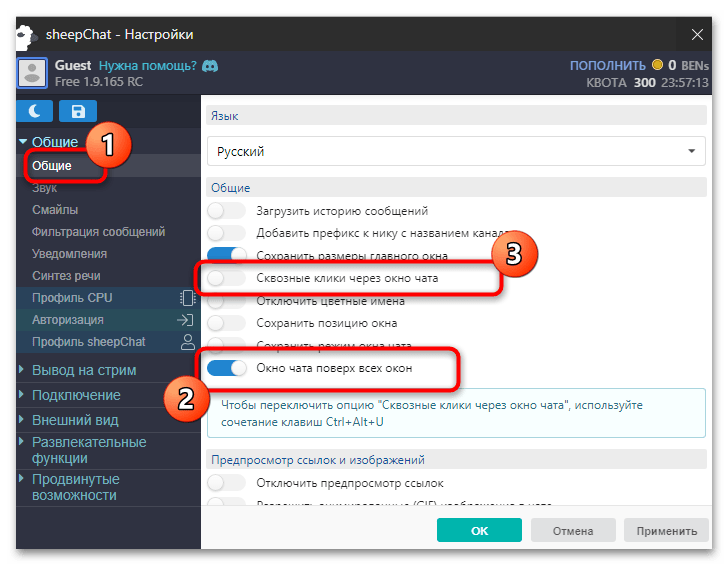Click the КВОТА 300 counter text
Image resolution: width=728 pixels, height=565 pixels.
621,83
